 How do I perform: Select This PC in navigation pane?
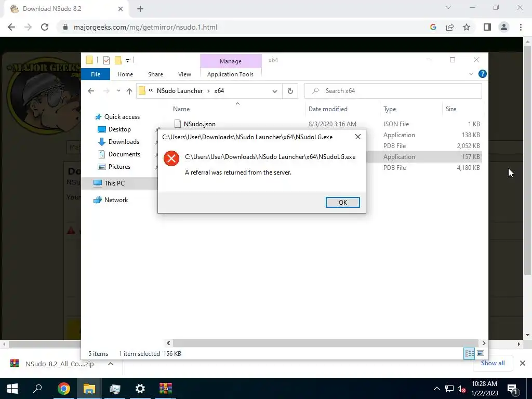pos(109,183)
